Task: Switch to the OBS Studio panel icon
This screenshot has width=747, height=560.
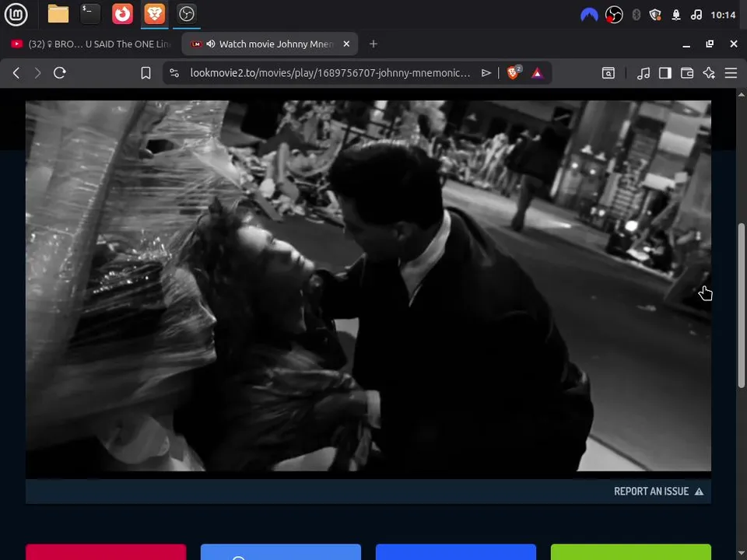Action: pyautogui.click(x=186, y=14)
